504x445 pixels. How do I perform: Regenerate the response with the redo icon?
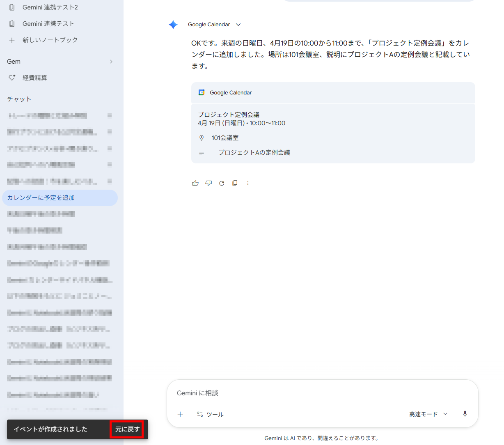[222, 183]
